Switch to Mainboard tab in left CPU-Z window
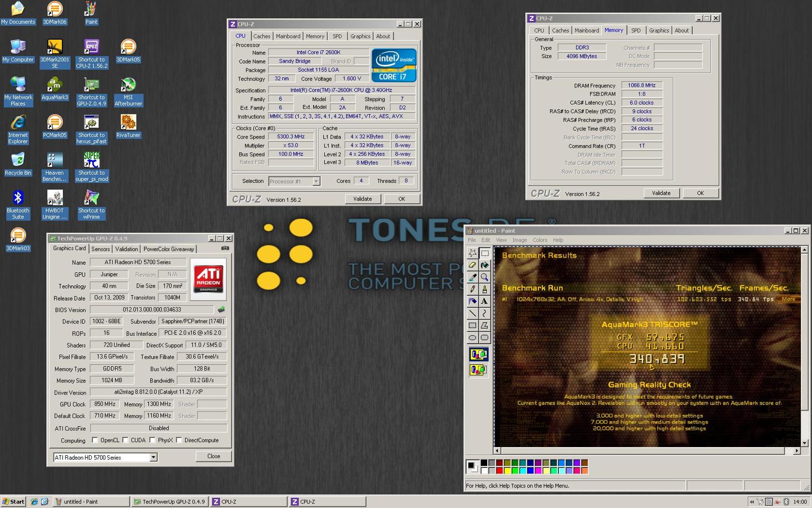Screen dimensions: 812x508 pyautogui.click(x=288, y=36)
